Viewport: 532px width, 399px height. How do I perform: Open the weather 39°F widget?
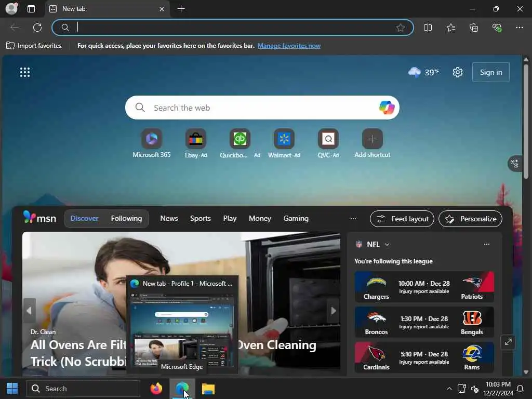point(423,72)
